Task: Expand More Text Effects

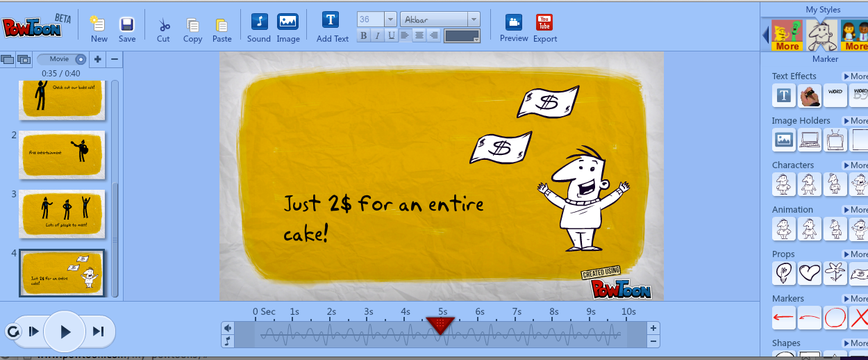Action: [856, 76]
